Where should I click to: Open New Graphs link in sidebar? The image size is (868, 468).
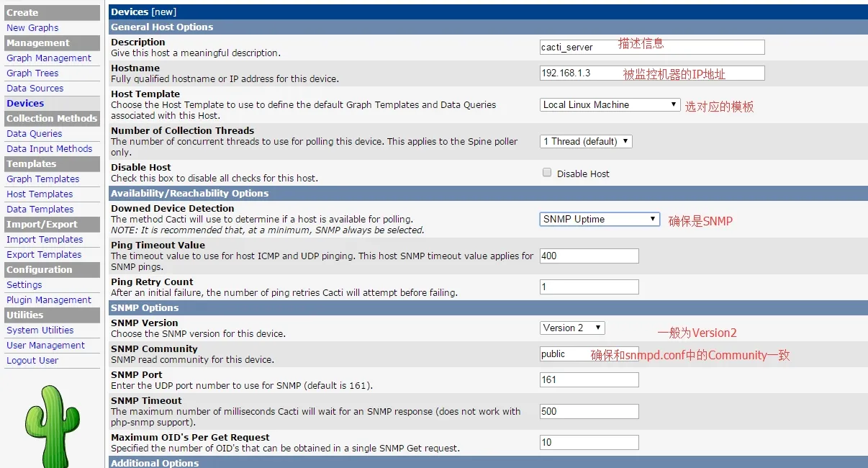click(x=32, y=27)
